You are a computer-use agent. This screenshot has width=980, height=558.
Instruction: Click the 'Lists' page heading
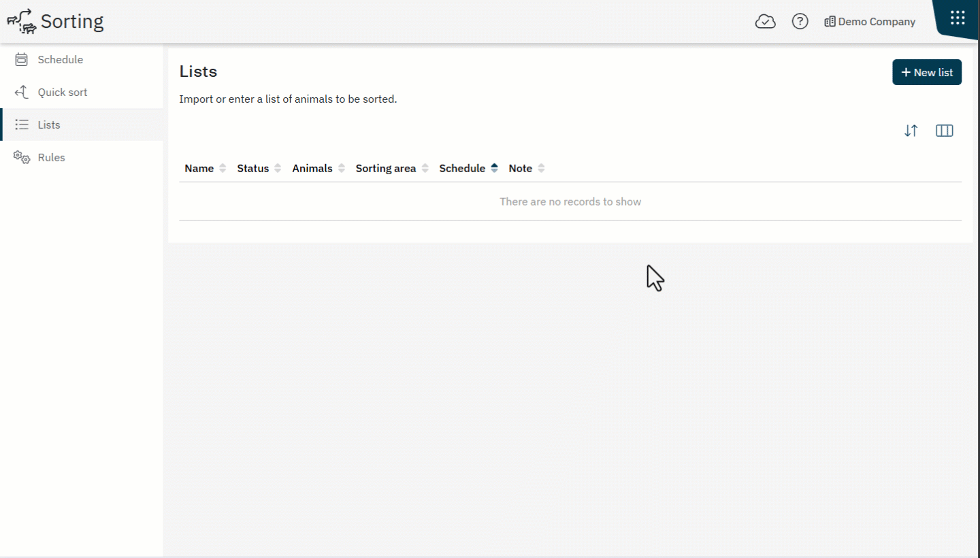pos(198,71)
